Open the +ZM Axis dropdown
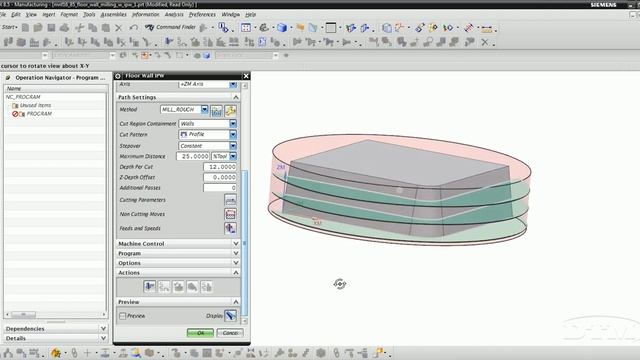640x360 pixels. (233, 84)
